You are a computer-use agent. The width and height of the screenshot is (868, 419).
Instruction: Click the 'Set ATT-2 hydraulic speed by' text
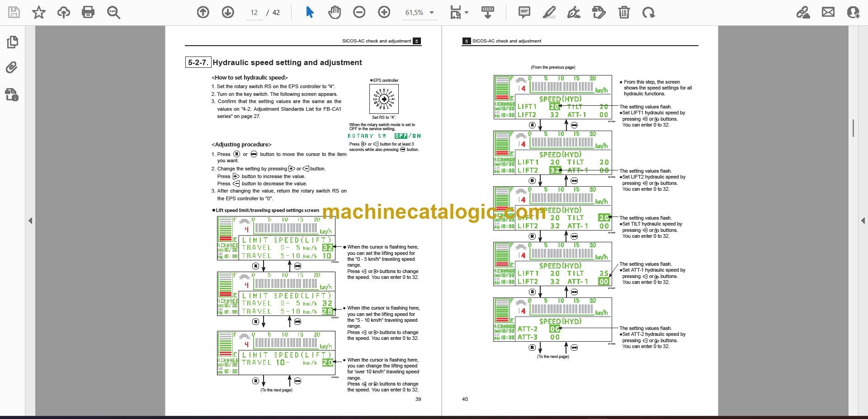[x=654, y=334]
